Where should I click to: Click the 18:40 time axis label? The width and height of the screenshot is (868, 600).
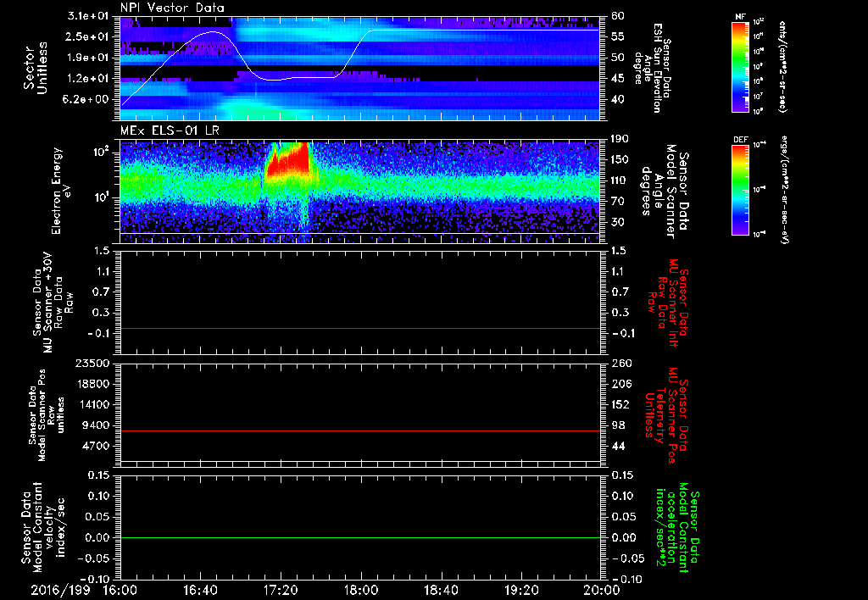441,590
